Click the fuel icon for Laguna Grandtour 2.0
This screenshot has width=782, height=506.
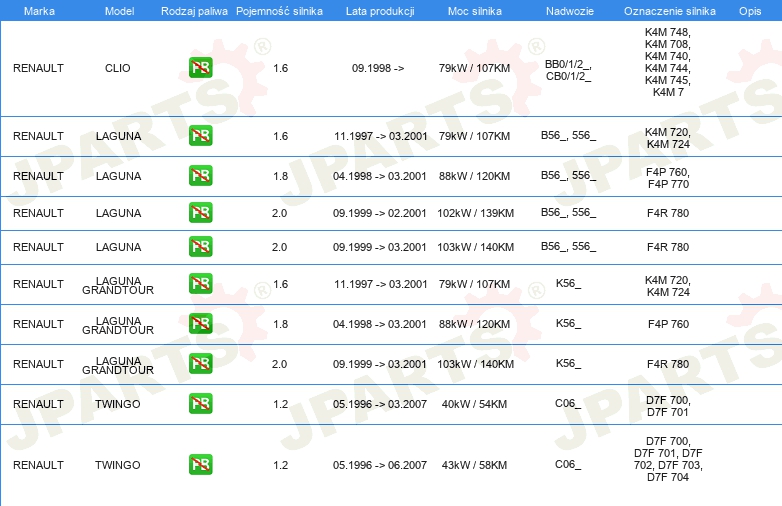pos(200,364)
